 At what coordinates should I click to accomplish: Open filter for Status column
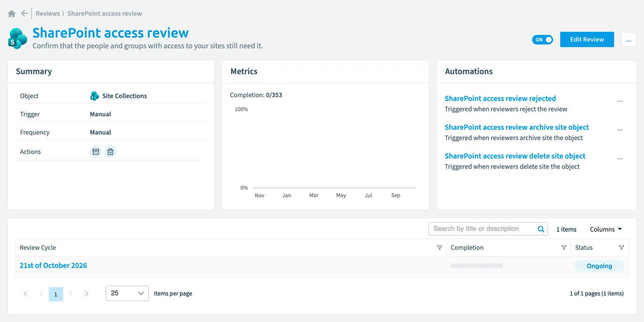[621, 248]
